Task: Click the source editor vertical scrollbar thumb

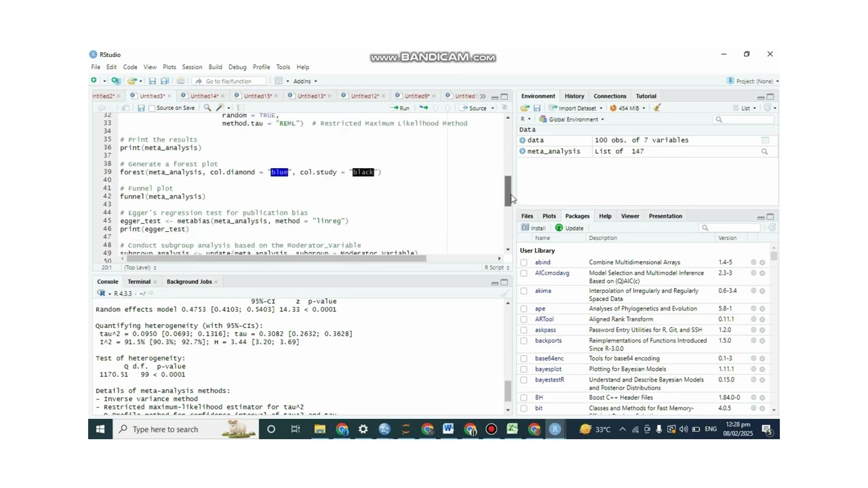Action: pyautogui.click(x=508, y=190)
